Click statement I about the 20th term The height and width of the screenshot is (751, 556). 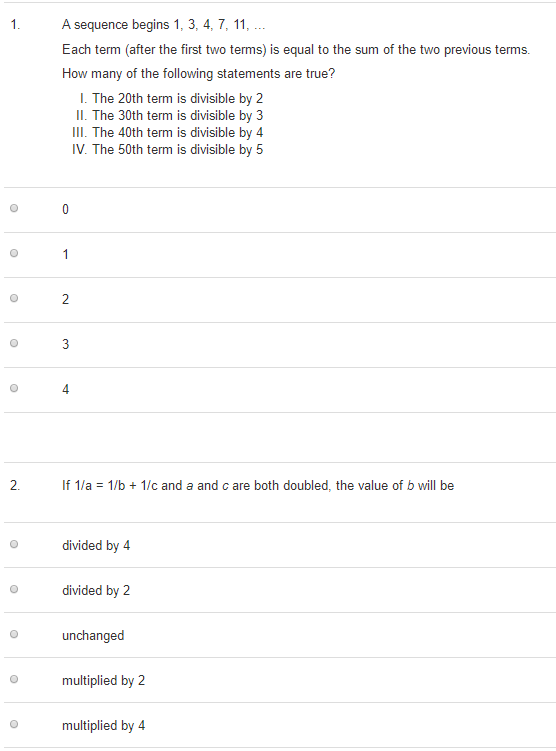[x=171, y=99]
